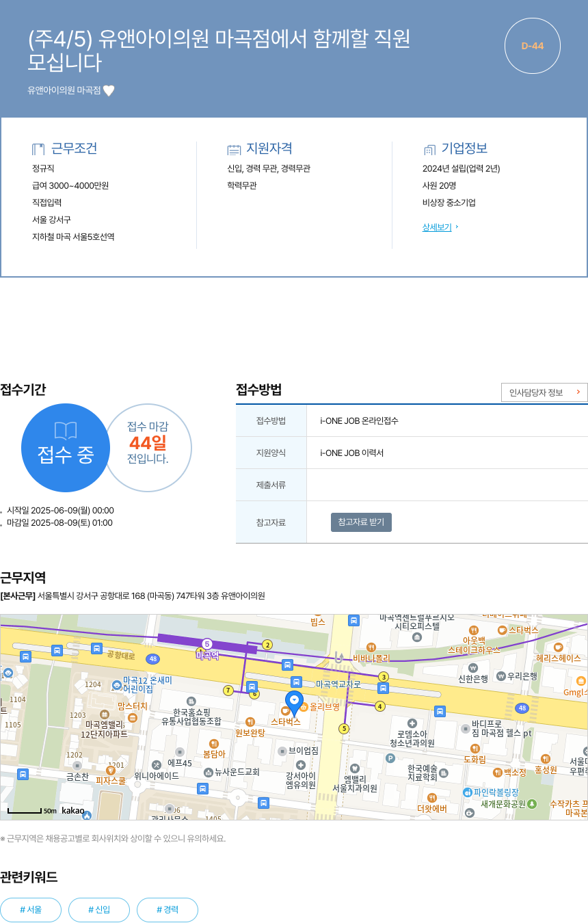Click the 봄담아 restaurant icon on map
This screenshot has width=588, height=923.
coord(214,743)
